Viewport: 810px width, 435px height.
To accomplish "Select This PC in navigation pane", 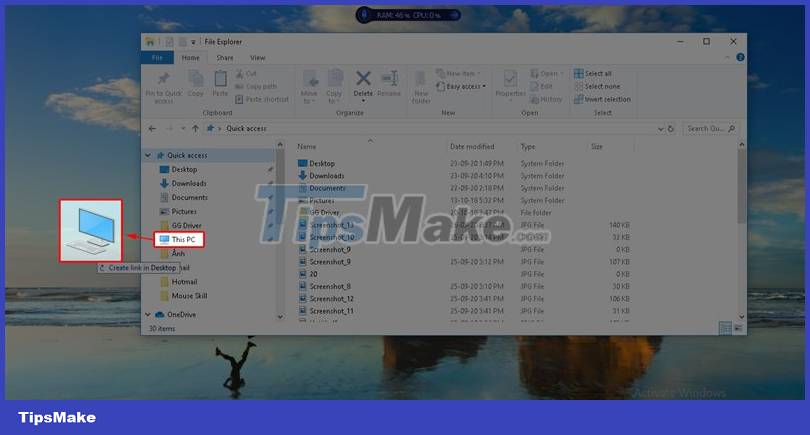I will [x=179, y=240].
